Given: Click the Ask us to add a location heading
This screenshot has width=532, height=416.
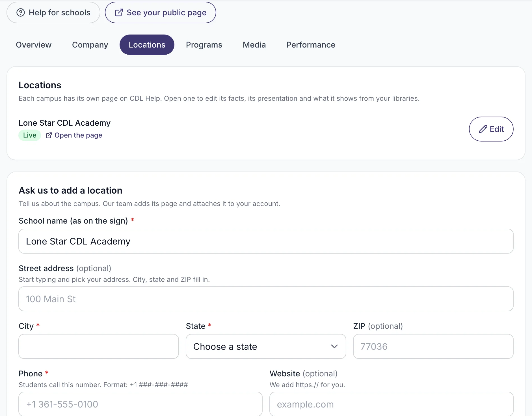Looking at the screenshot, I should [70, 190].
